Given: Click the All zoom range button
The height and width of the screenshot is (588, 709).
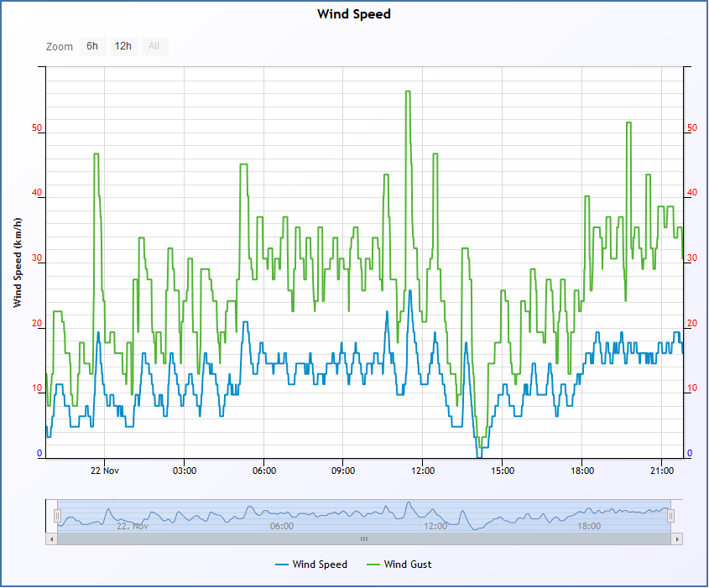Looking at the screenshot, I should (154, 46).
